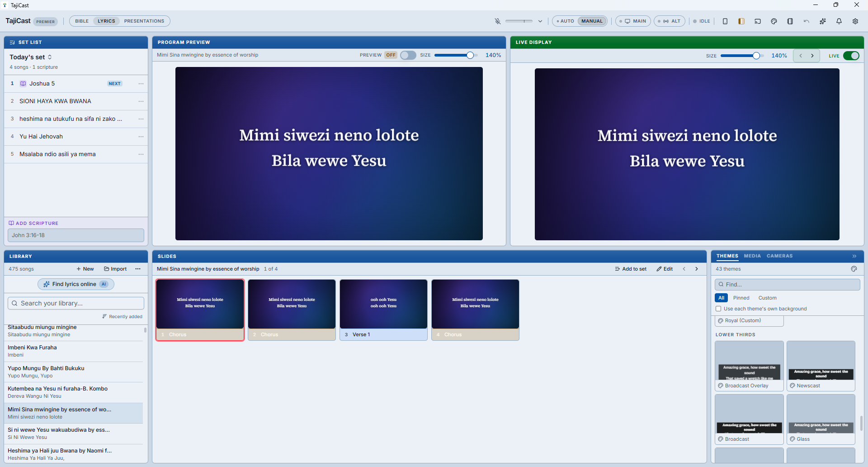Screen dimensions: 868x467
Task: Select slide 3 Verse 1 thumbnail
Action: pyautogui.click(x=383, y=310)
